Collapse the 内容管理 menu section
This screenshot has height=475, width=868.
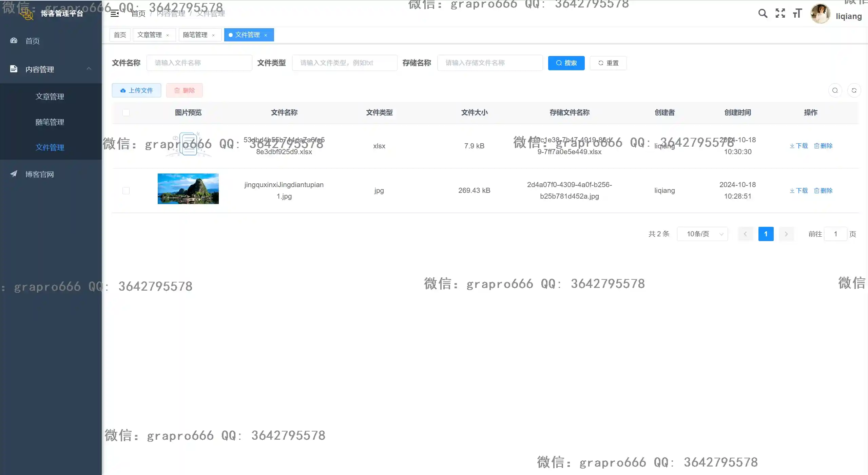(89, 69)
